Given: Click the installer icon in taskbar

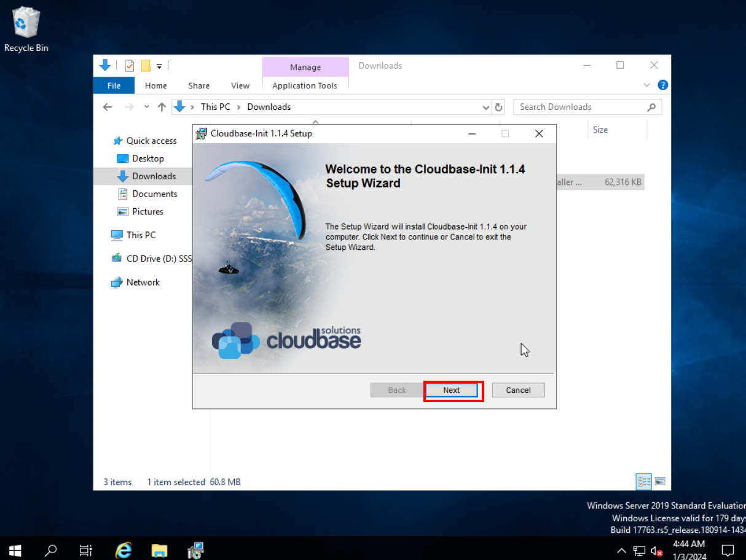Looking at the screenshot, I should coord(195,550).
